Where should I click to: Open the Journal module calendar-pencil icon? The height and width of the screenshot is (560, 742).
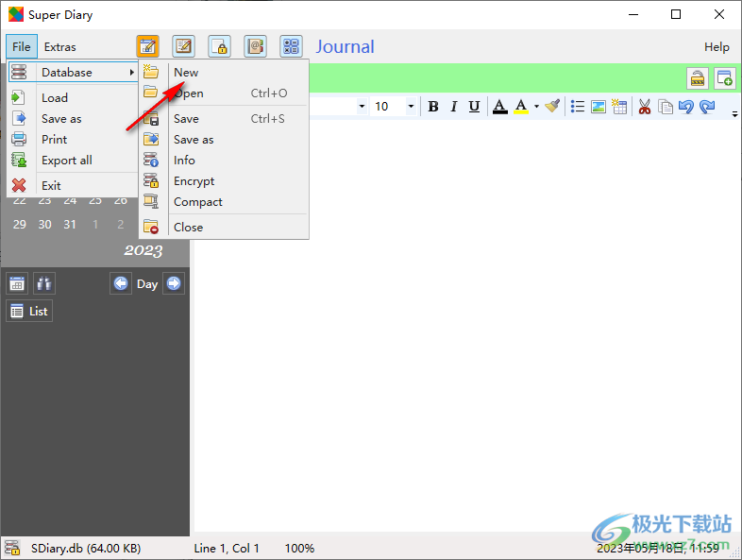pos(147,46)
